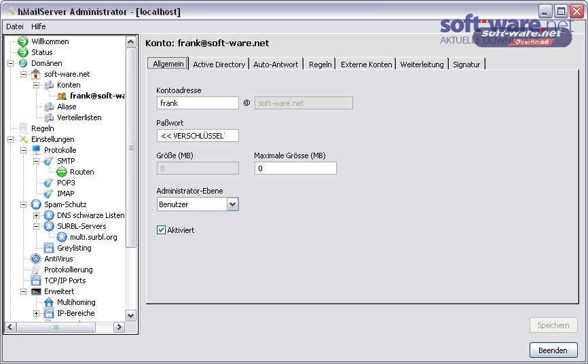588x364 pixels.
Task: Toggle the Aktiviert checkbox
Action: pyautogui.click(x=161, y=230)
